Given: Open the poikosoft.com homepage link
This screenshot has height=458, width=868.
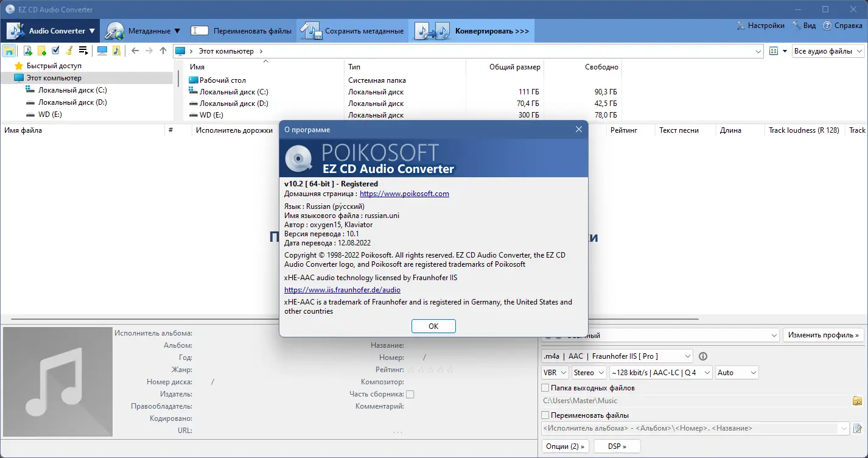Looking at the screenshot, I should (x=404, y=194).
